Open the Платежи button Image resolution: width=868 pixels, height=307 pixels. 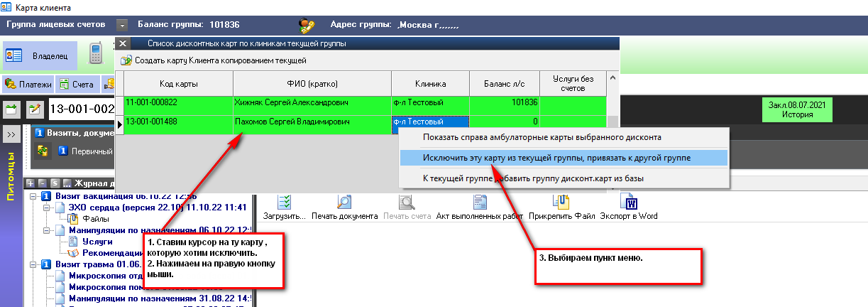[28, 85]
